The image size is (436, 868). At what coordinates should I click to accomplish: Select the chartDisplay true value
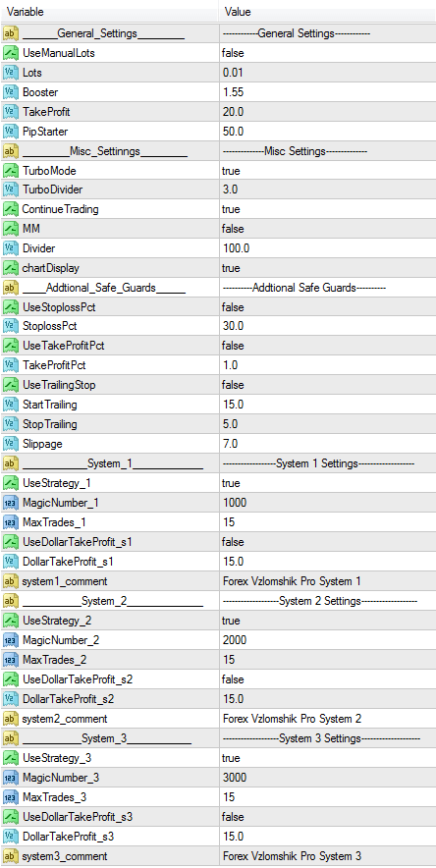pos(231,268)
